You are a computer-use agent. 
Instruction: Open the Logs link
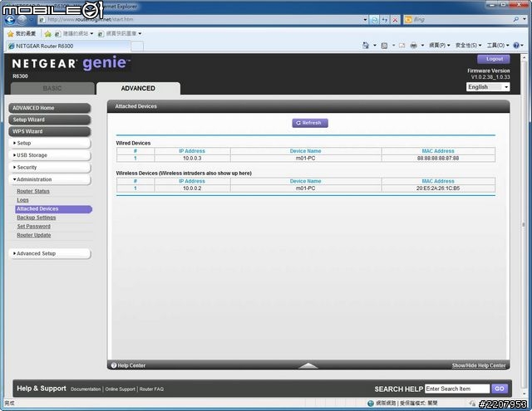22,200
